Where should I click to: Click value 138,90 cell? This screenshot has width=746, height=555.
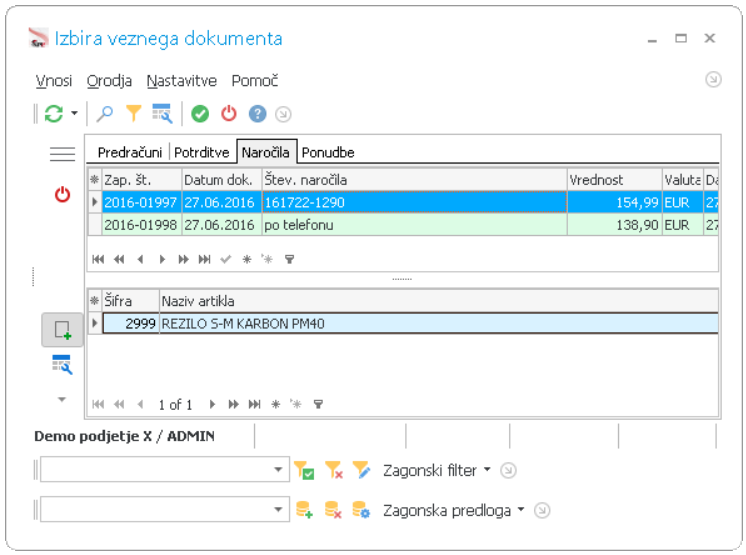(615, 224)
